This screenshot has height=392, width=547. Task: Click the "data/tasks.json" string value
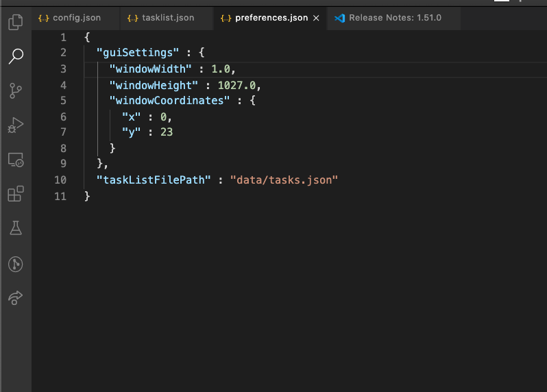point(284,180)
